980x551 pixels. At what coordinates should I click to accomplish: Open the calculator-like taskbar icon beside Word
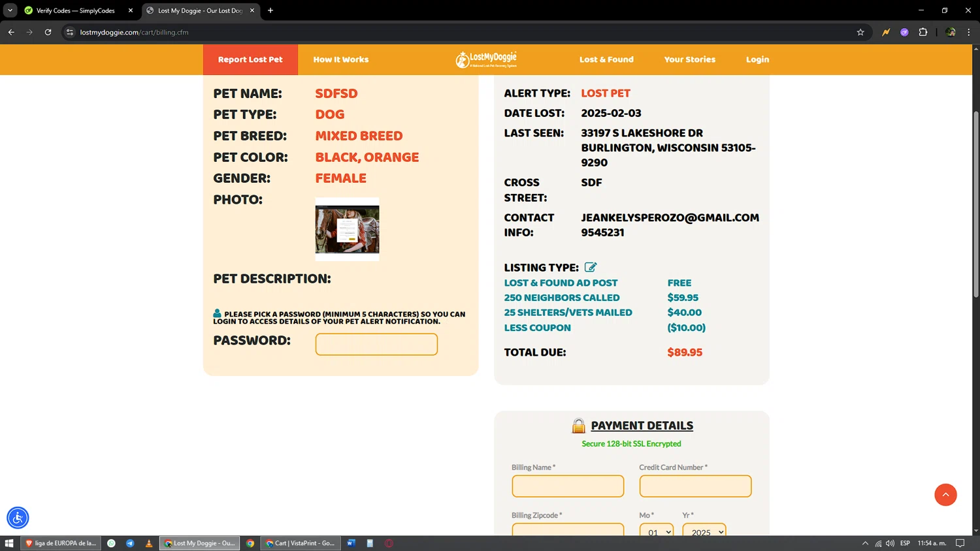[370, 543]
